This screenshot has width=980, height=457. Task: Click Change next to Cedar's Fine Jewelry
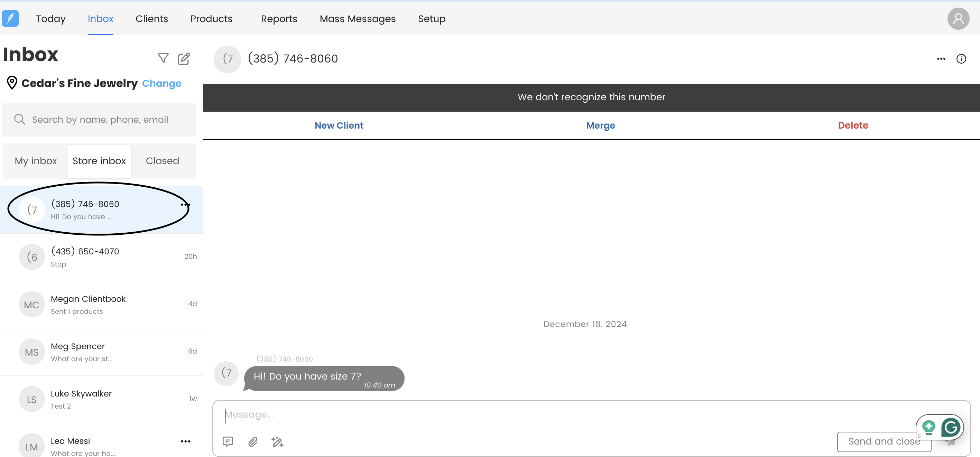click(x=161, y=83)
